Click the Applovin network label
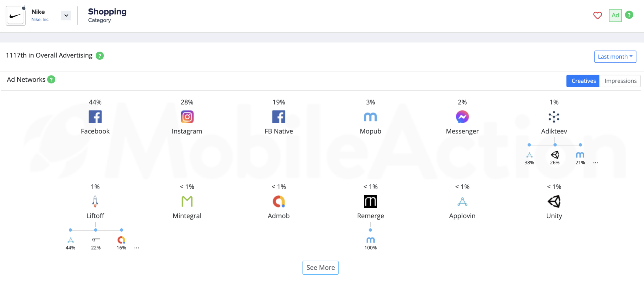Viewport: 644px width, 282px height. (462, 216)
